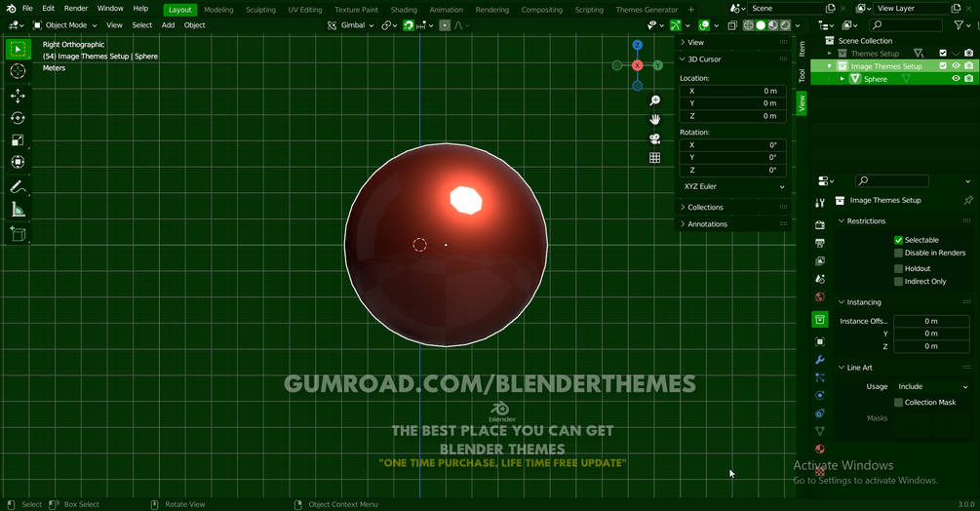The height and width of the screenshot is (511, 980).
Task: Expand the Themes Setup collection tree
Action: (x=830, y=53)
